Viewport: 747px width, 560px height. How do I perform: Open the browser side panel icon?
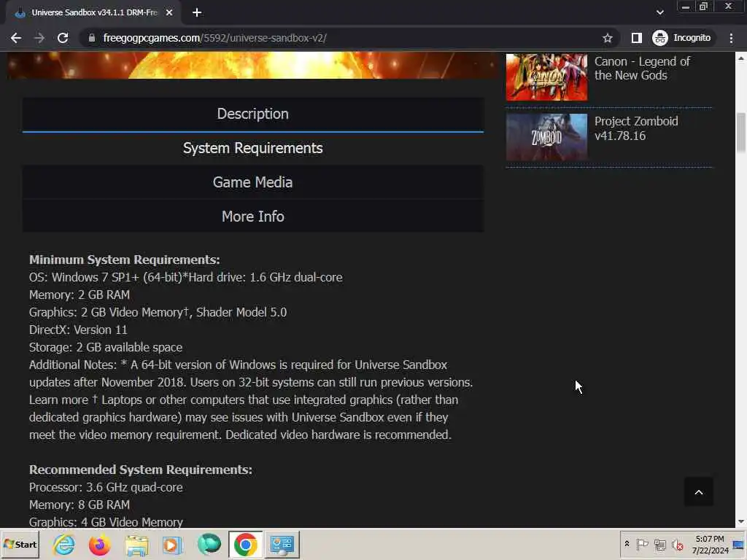click(636, 38)
